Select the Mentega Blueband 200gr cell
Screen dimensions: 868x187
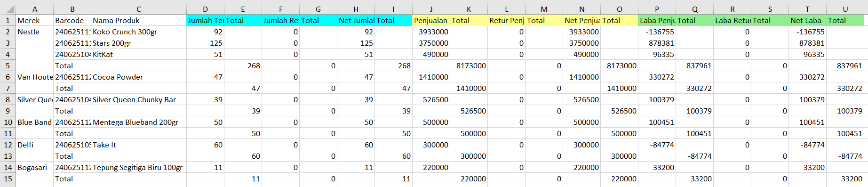139,122
